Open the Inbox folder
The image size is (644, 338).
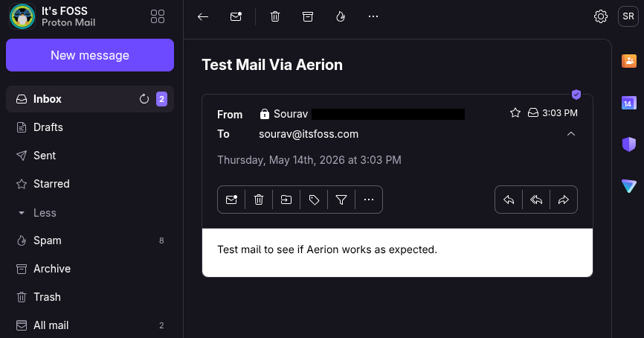pyautogui.click(x=90, y=99)
